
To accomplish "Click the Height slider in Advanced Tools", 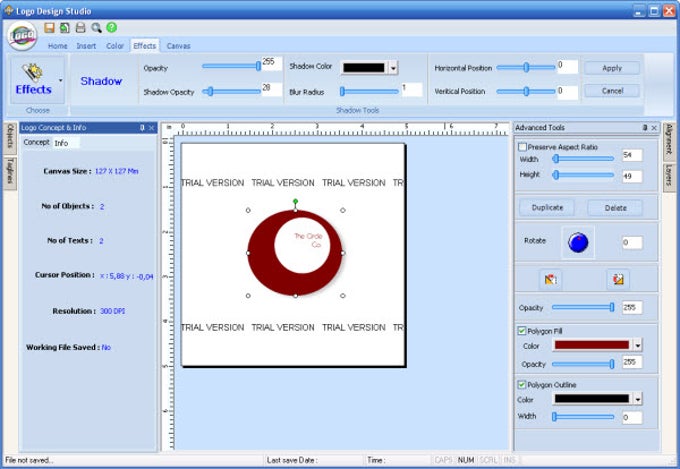I will click(x=583, y=175).
